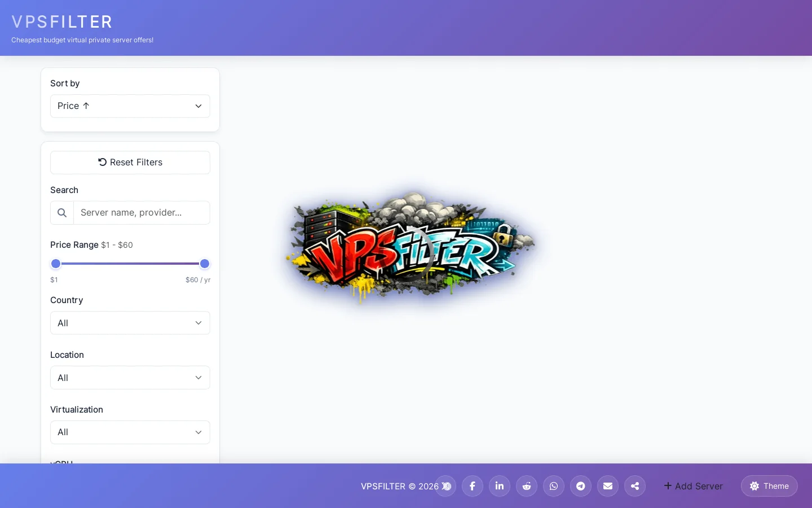The width and height of the screenshot is (812, 508).
Task: Share on X (Twitter) icon in footer
Action: coord(445,486)
